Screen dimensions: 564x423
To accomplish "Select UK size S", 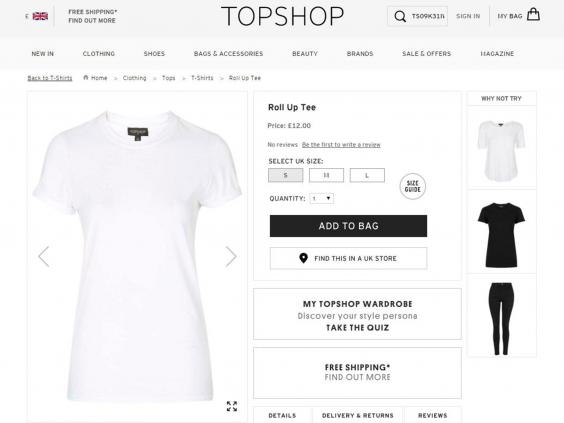I will click(286, 176).
